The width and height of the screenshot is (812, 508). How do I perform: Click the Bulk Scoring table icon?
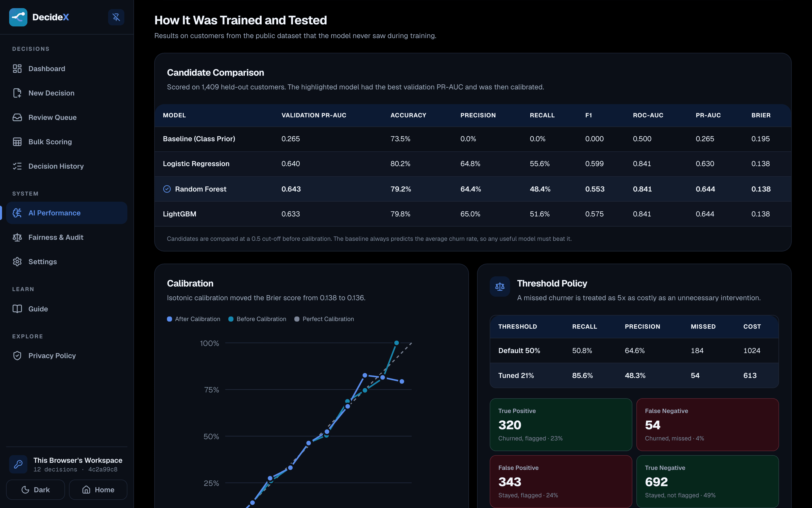(x=17, y=142)
